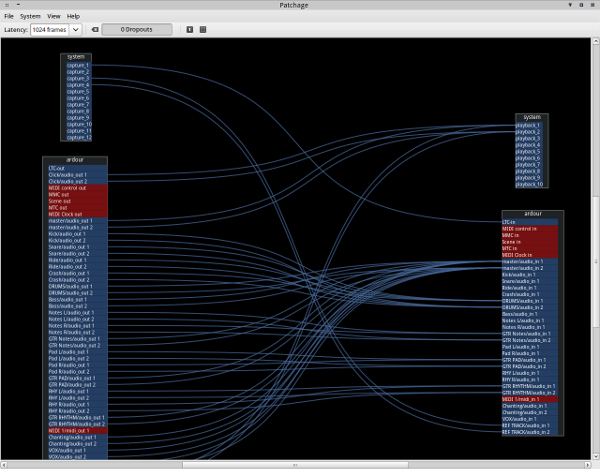Open the System menu

point(30,16)
